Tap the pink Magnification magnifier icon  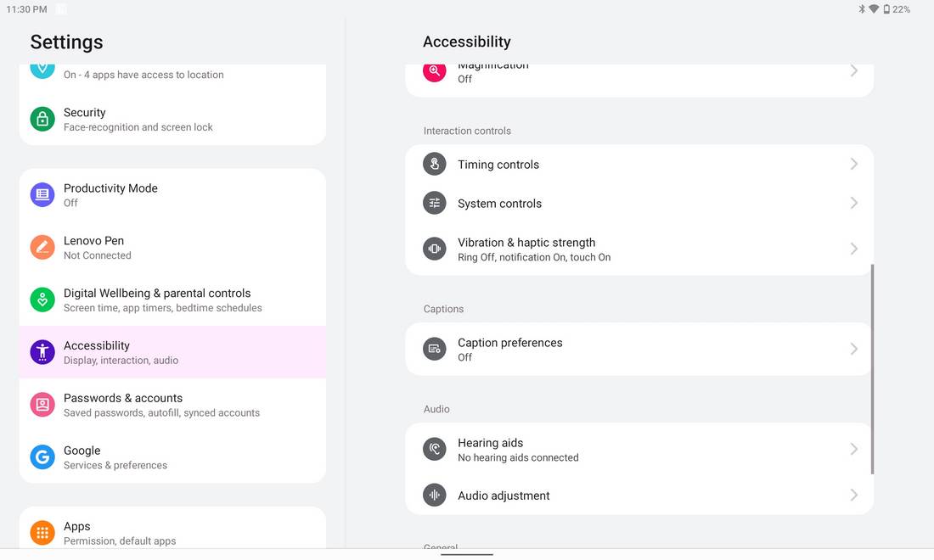pos(434,71)
